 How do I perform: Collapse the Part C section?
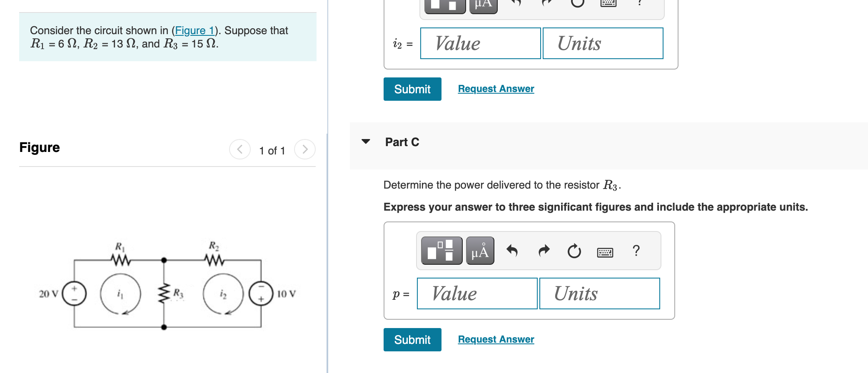366,142
